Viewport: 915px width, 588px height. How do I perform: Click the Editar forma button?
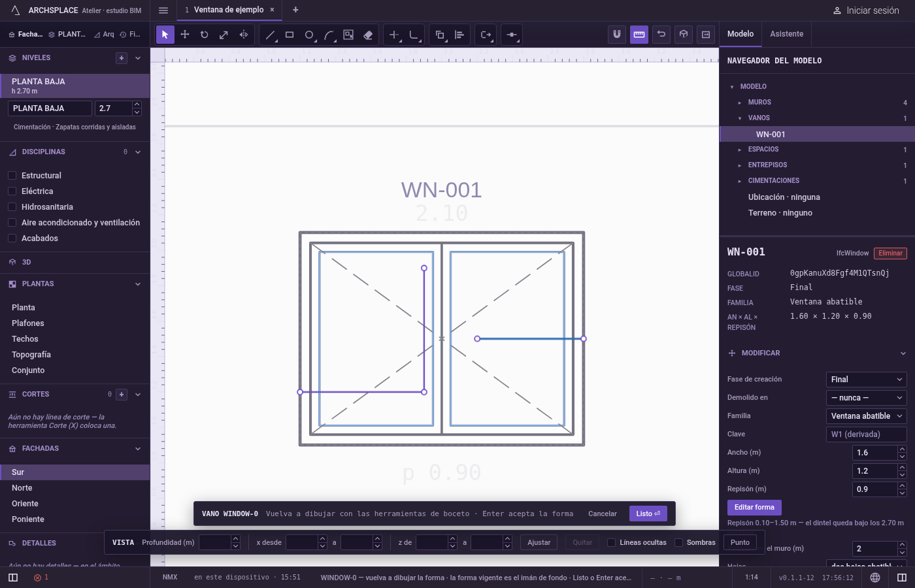pyautogui.click(x=754, y=507)
